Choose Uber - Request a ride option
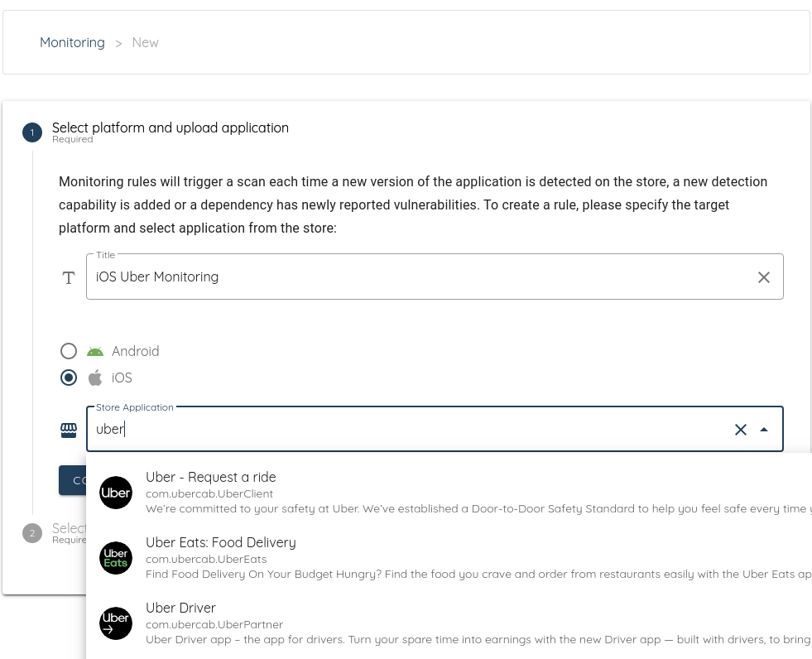This screenshot has width=812, height=659. pyautogui.click(x=449, y=492)
